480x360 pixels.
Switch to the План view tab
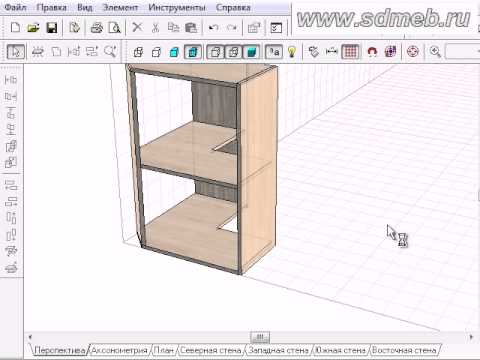tap(163, 350)
